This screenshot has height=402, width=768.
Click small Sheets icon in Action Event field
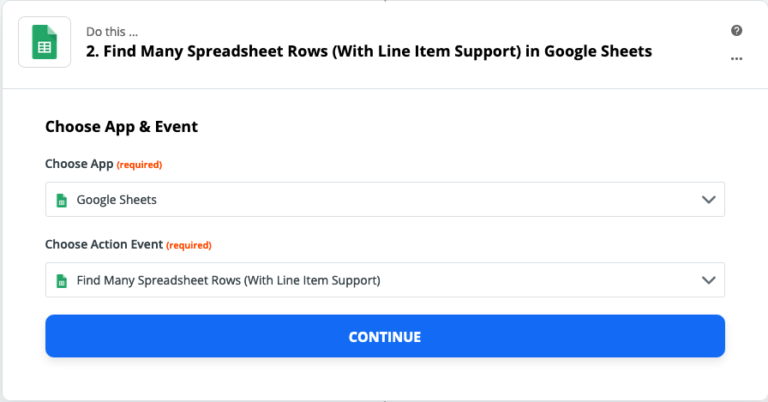[61, 280]
